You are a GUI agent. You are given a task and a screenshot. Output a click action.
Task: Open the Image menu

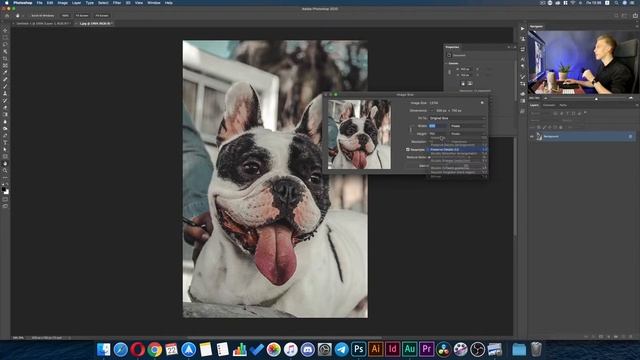(62, 3)
